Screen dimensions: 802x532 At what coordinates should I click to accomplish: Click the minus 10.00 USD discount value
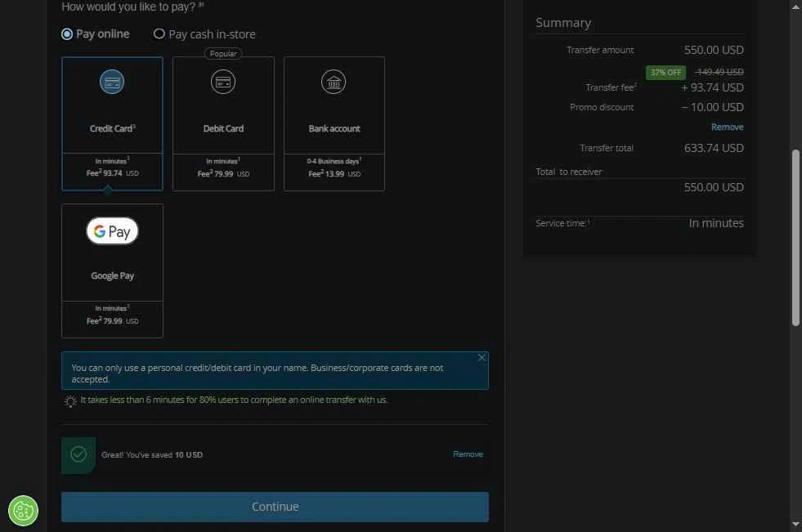pyautogui.click(x=712, y=107)
